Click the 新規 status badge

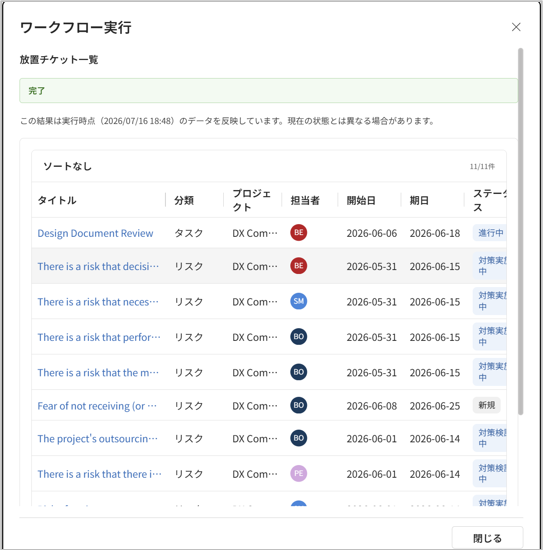tap(487, 405)
